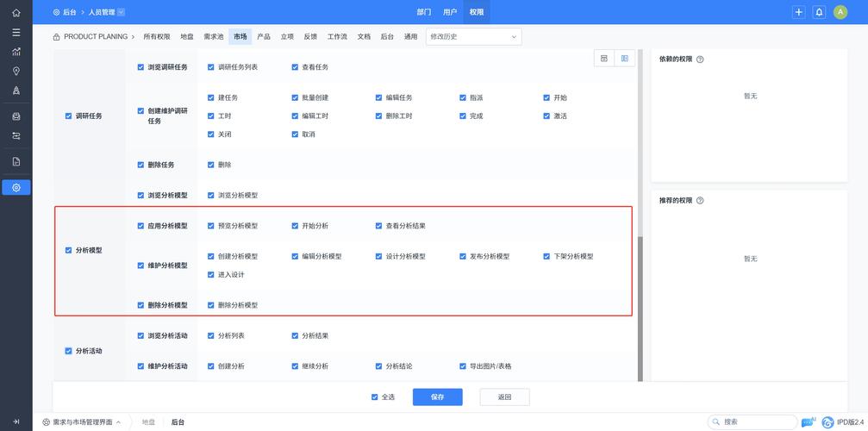Open the location pin sidebar icon
The width and height of the screenshot is (868, 431).
coord(16,71)
